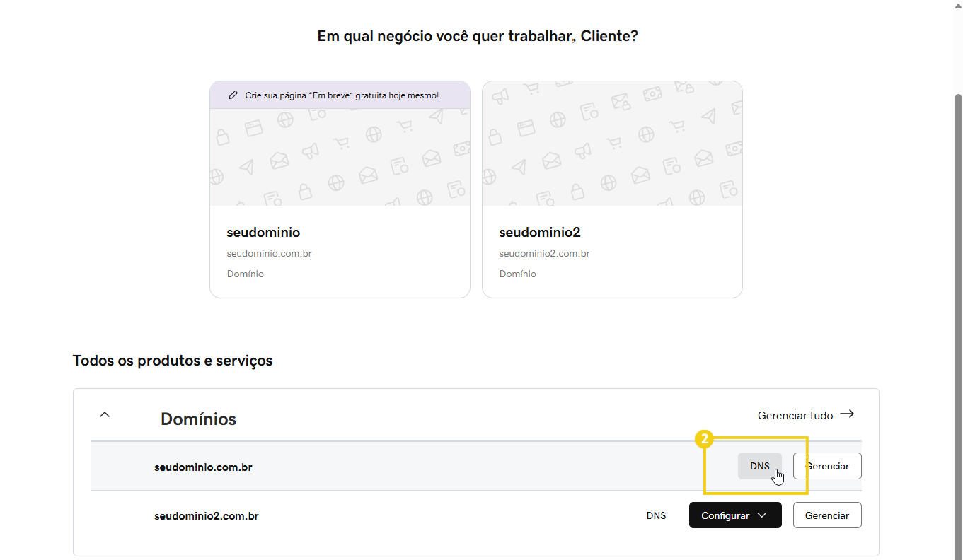
Task: Select the seudominio2 business card
Action: [x=612, y=189]
